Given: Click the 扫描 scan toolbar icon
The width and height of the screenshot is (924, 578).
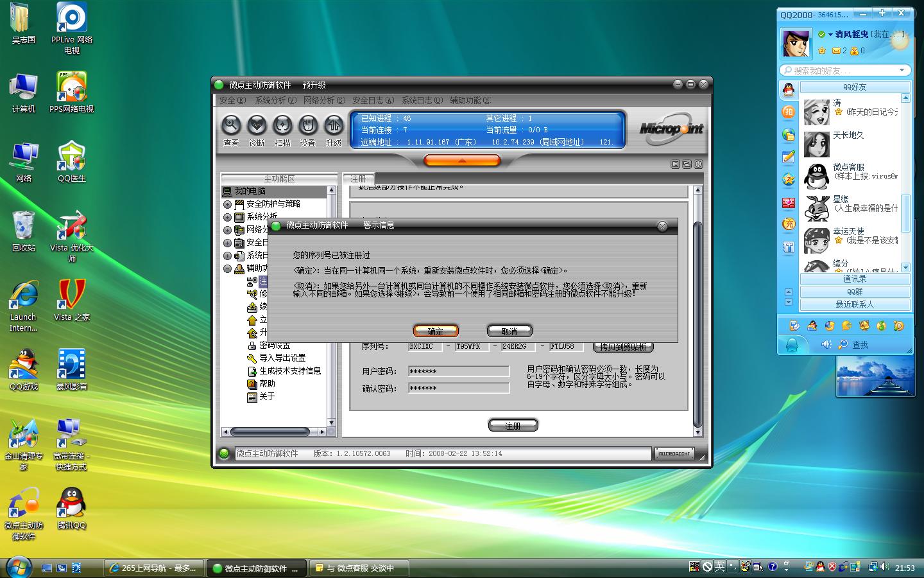Looking at the screenshot, I should [282, 125].
